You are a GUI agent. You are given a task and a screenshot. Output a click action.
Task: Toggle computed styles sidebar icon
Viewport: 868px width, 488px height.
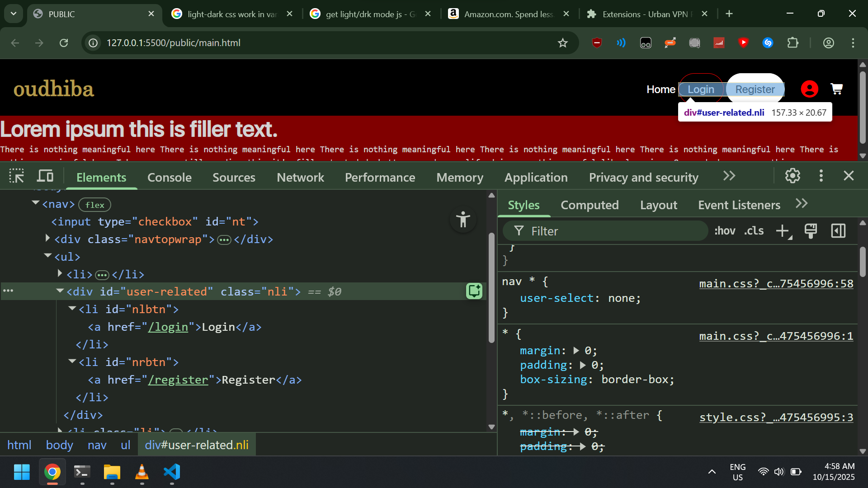(x=838, y=231)
